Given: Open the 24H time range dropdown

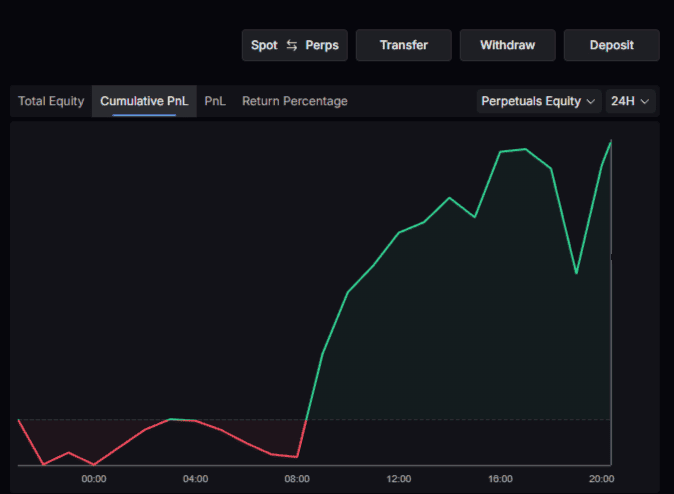Looking at the screenshot, I should click(631, 101).
